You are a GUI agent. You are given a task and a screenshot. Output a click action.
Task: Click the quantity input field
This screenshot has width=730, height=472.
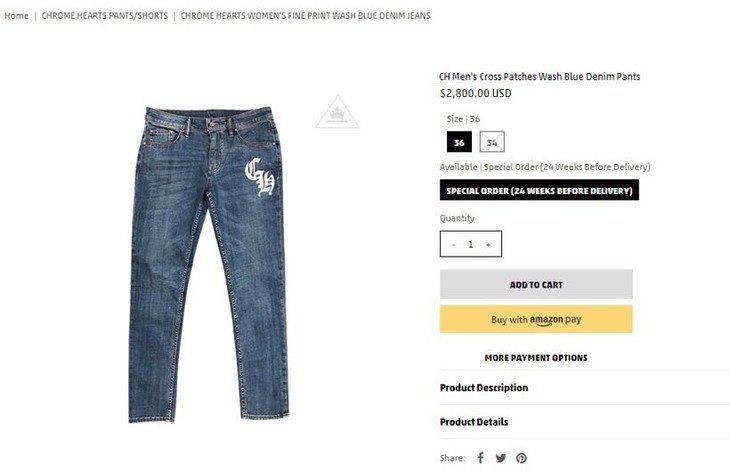point(470,244)
